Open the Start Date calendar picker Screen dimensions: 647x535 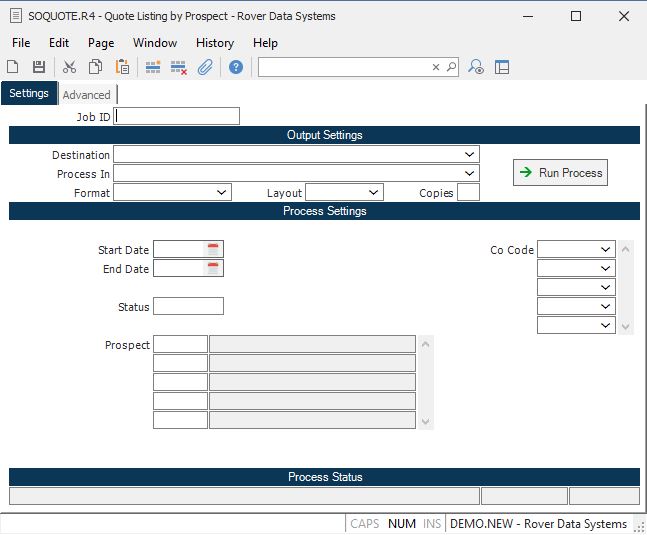point(214,249)
